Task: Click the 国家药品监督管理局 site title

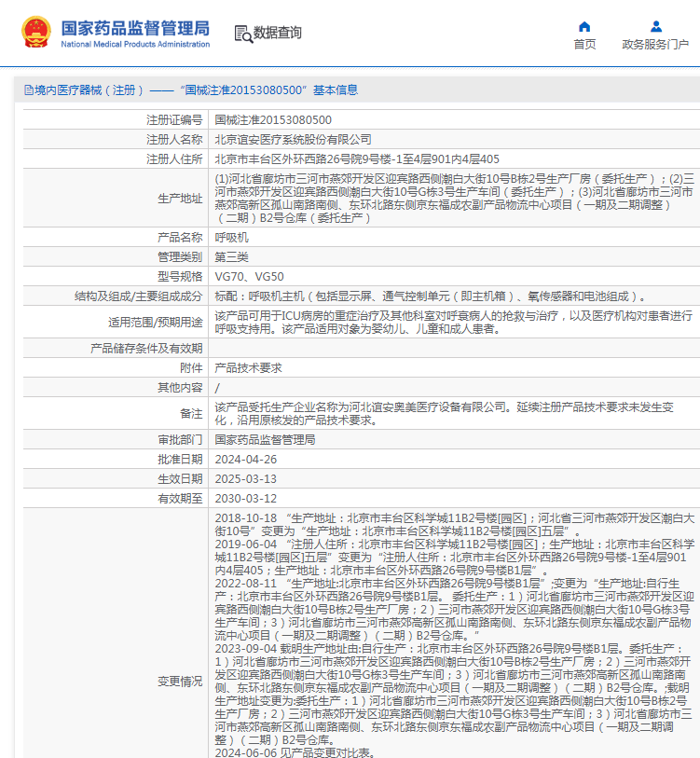Action: [x=135, y=27]
